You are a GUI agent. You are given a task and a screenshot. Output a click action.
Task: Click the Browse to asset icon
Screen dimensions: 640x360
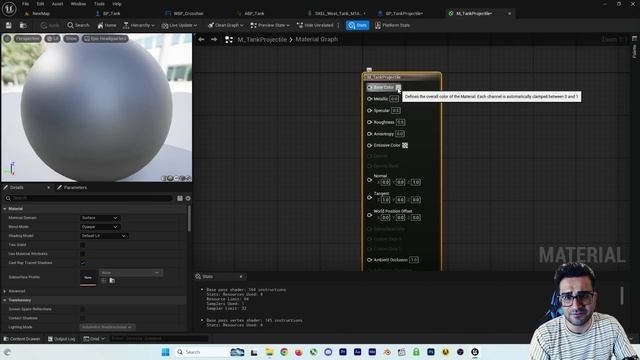[x=23, y=25]
